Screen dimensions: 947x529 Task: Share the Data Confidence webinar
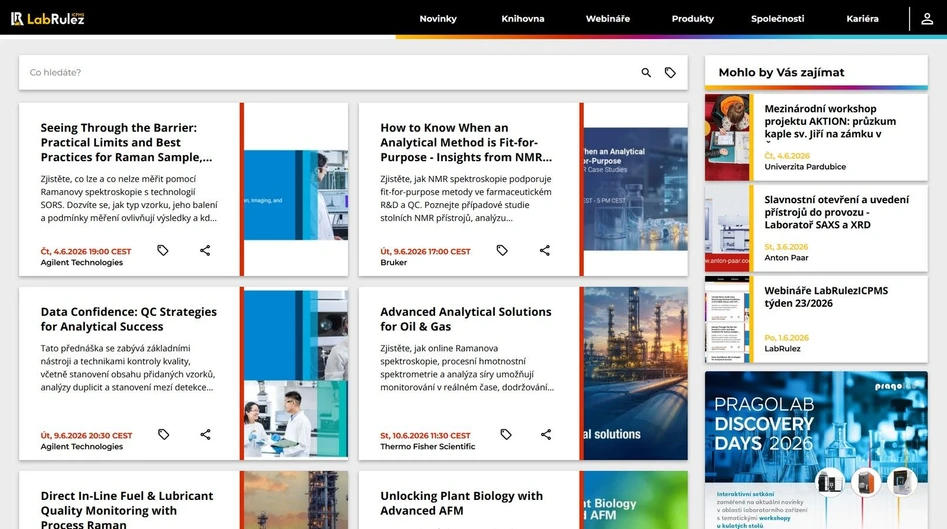205,434
